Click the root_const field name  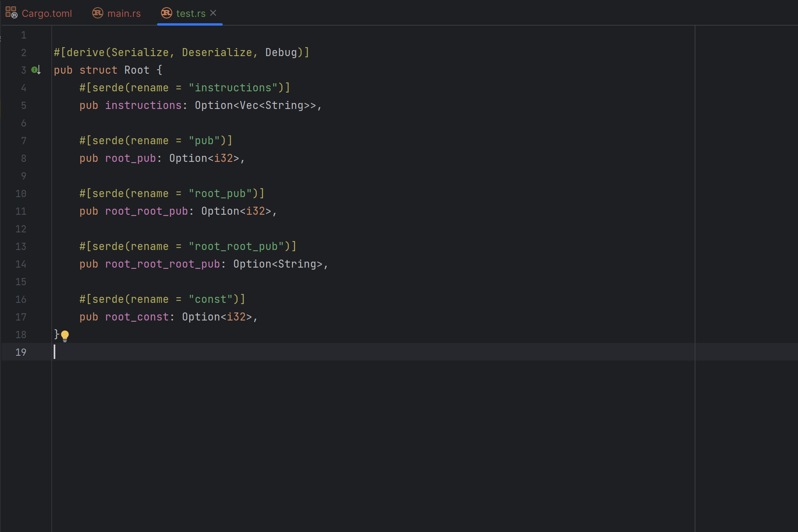[x=137, y=317]
